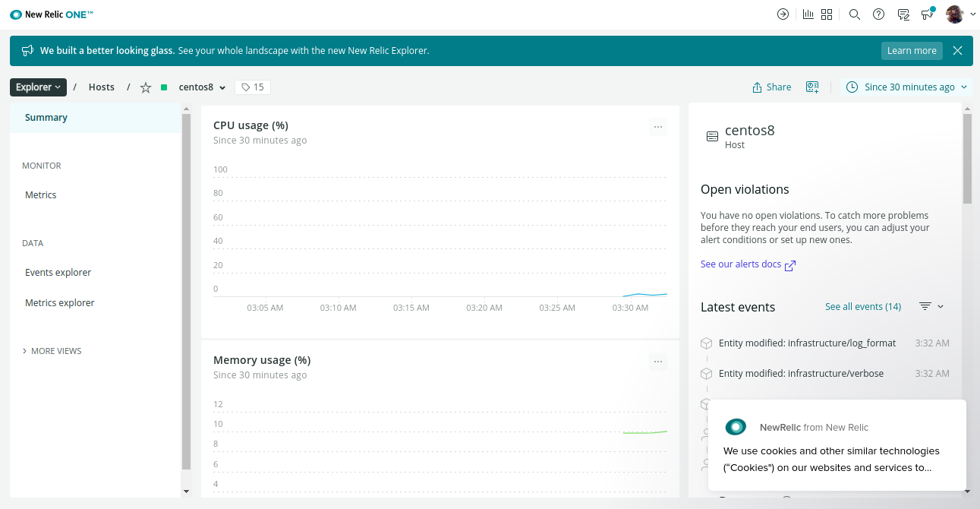Open the feedback chat icon

pyautogui.click(x=903, y=14)
